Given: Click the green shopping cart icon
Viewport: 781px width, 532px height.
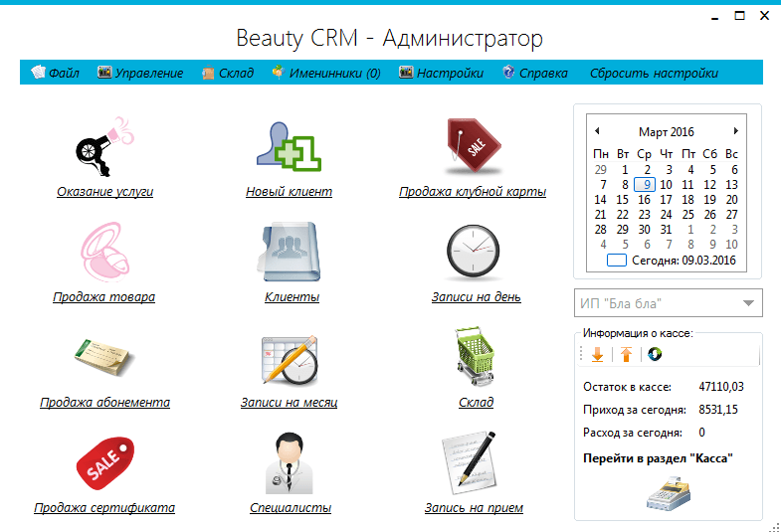Looking at the screenshot, I should [475, 356].
